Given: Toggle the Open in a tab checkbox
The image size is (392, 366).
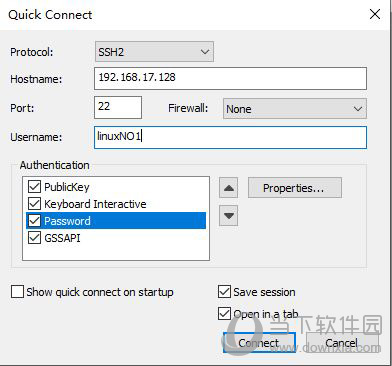Looking at the screenshot, I should [x=224, y=314].
